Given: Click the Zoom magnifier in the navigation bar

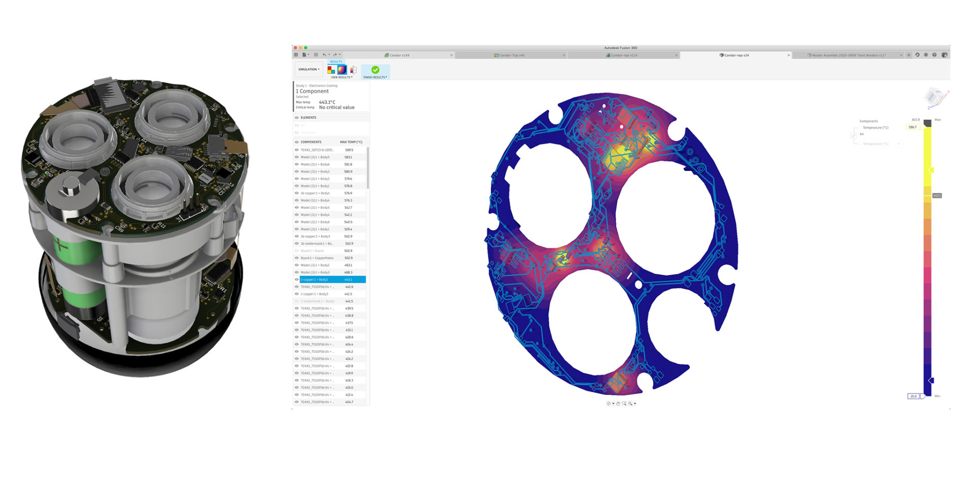Looking at the screenshot, I should click(624, 404).
